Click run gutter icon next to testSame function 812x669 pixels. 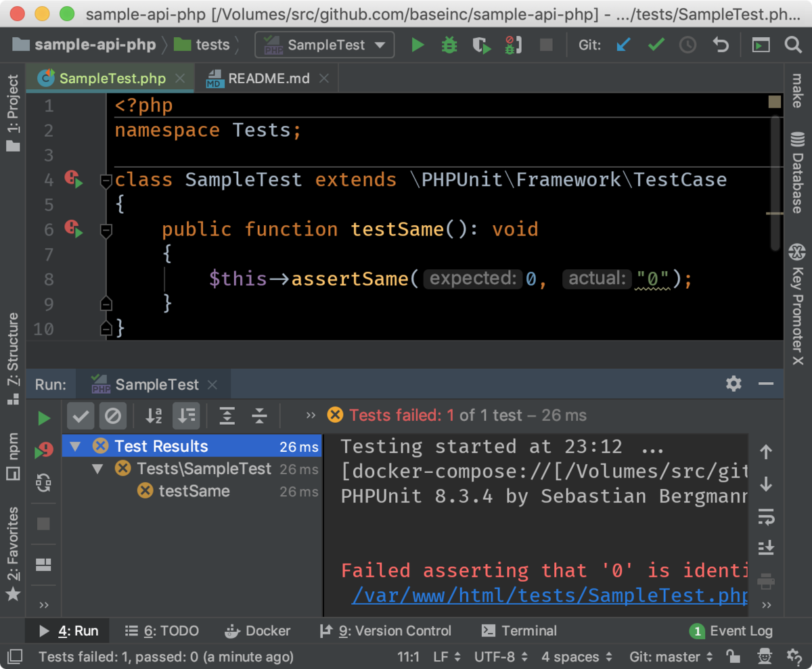click(x=74, y=229)
